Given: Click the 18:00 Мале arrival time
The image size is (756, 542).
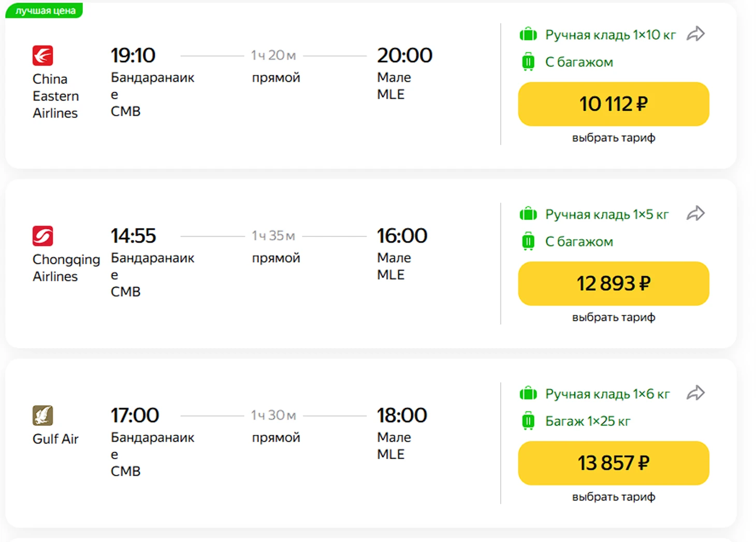Looking at the screenshot, I should [x=402, y=416].
